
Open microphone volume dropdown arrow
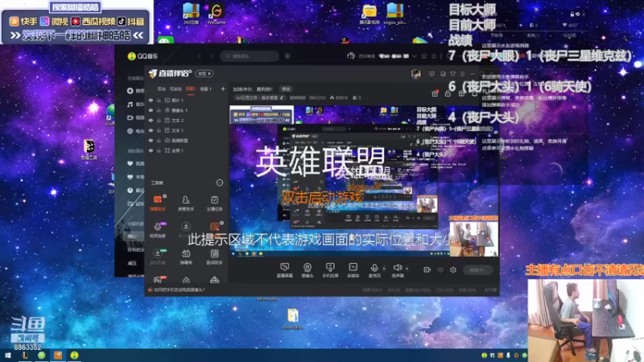[384, 269]
